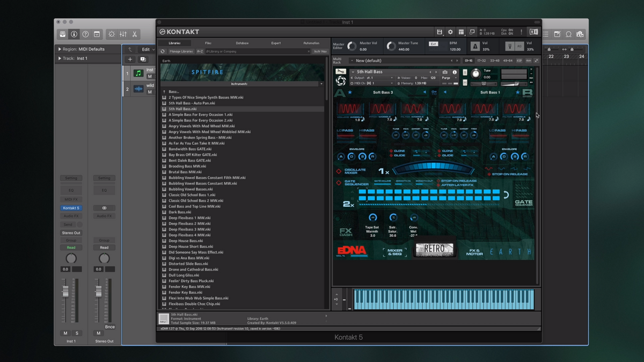Open Kontakt options gear icon

coord(450,32)
